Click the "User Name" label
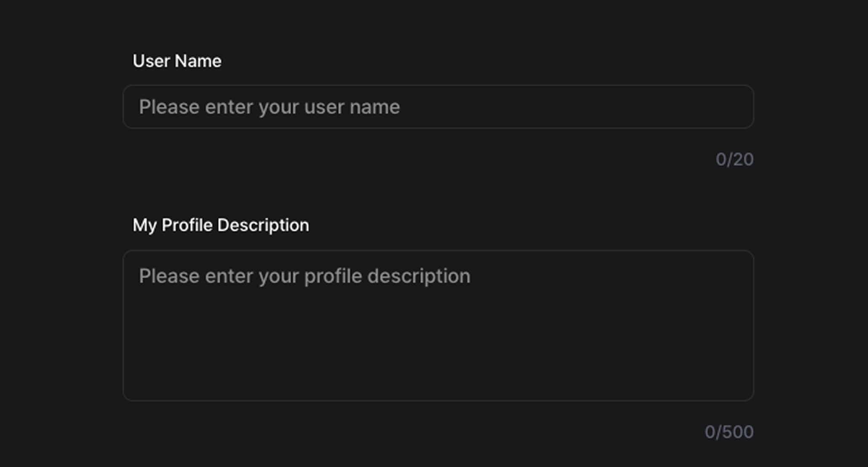The image size is (868, 467). coord(177,61)
